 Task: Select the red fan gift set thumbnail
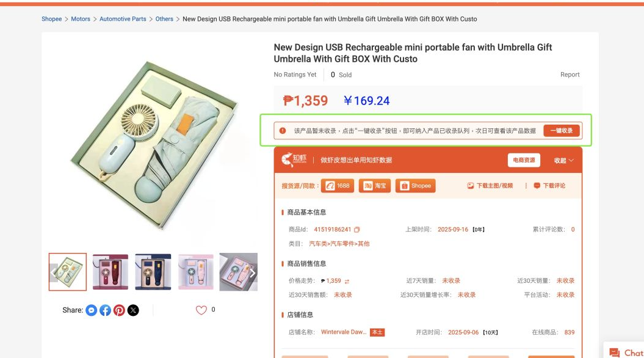click(110, 272)
